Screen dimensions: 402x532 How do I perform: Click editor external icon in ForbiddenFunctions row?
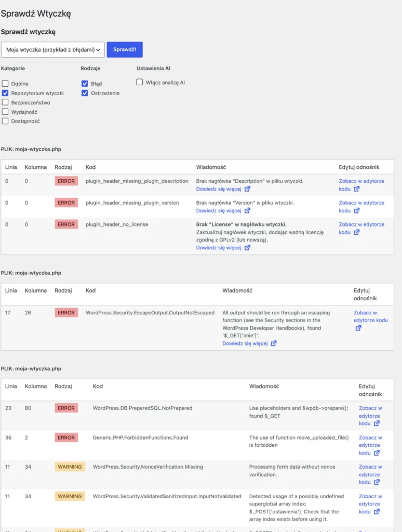click(377, 453)
